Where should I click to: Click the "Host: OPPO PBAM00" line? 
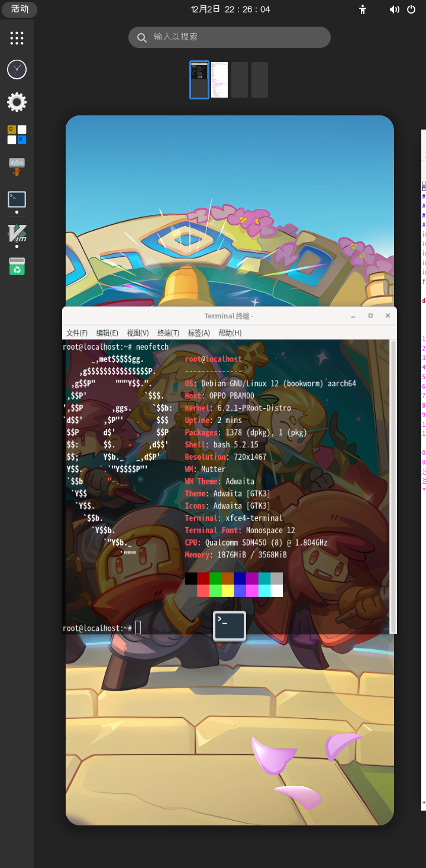point(220,396)
